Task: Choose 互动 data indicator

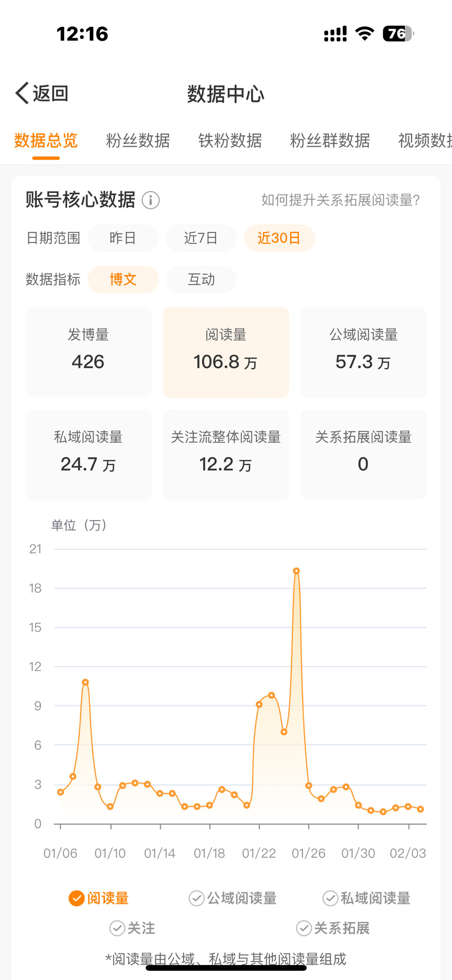Action: click(x=201, y=279)
